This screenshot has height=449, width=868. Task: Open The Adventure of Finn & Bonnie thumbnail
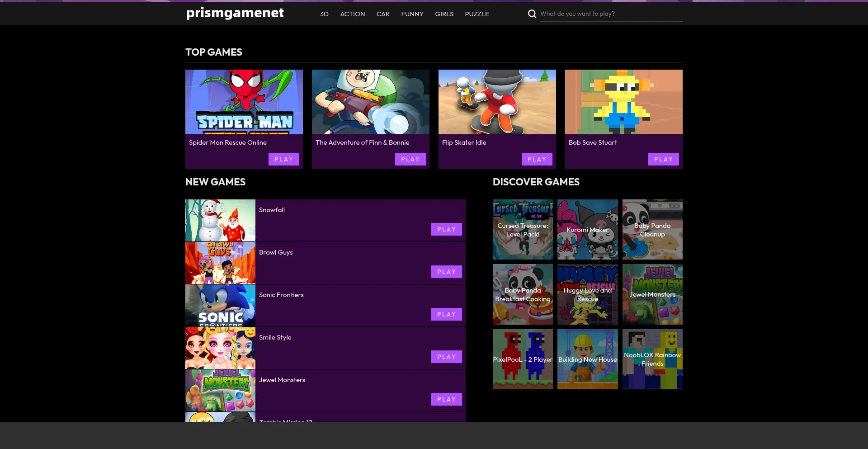click(x=371, y=102)
